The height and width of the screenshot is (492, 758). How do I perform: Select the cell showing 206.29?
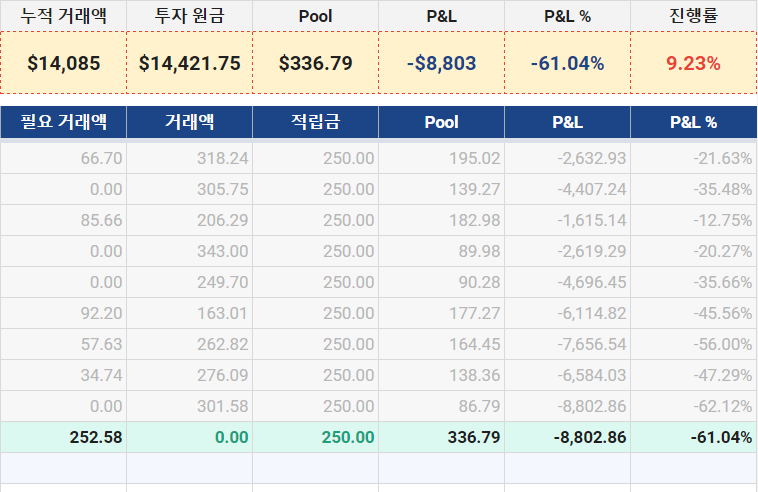190,220
